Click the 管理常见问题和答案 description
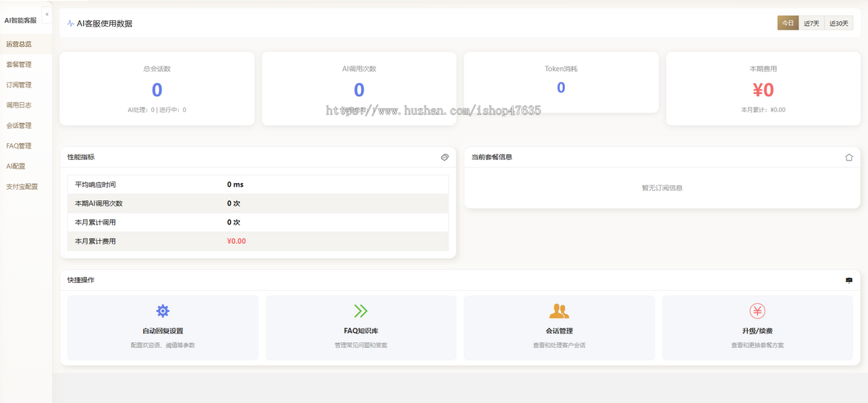Screen dimensions: 868x403 pyautogui.click(x=361, y=345)
